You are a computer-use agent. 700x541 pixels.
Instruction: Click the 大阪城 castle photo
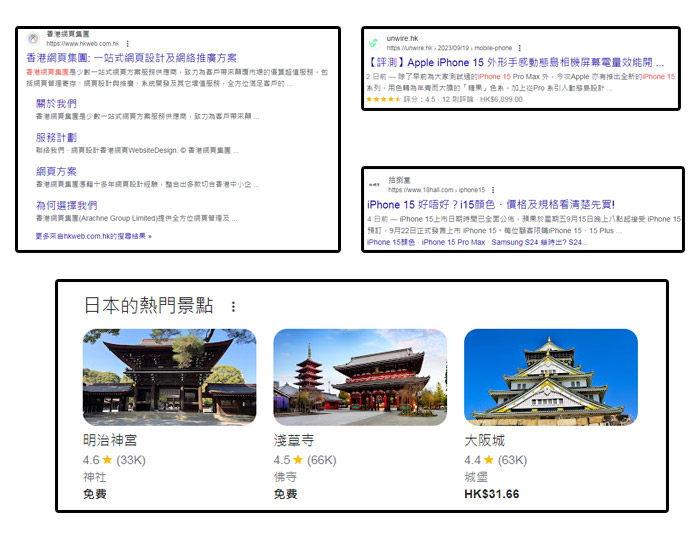point(551,377)
